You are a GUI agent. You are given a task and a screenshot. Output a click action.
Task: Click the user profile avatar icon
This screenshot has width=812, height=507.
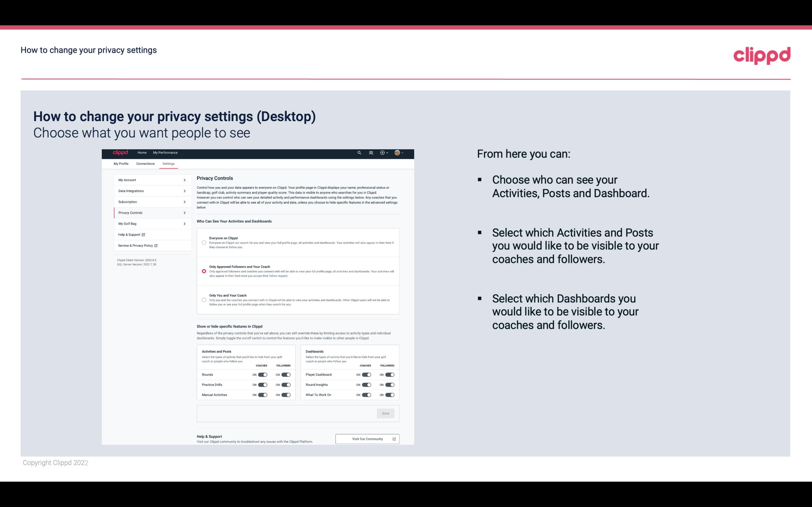coord(396,153)
